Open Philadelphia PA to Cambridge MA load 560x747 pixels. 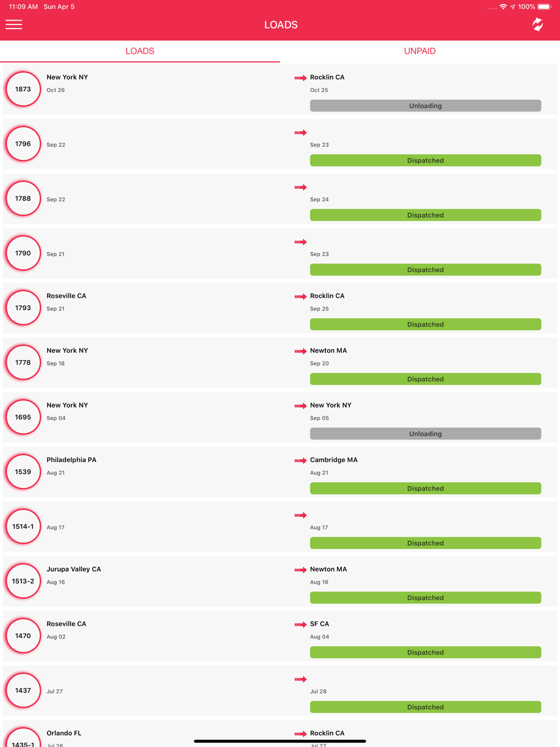click(280, 472)
